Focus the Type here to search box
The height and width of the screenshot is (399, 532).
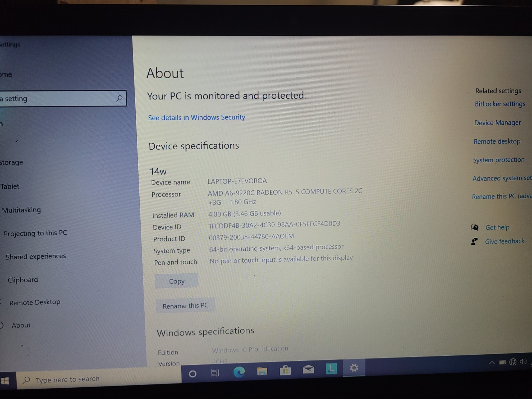point(100,379)
